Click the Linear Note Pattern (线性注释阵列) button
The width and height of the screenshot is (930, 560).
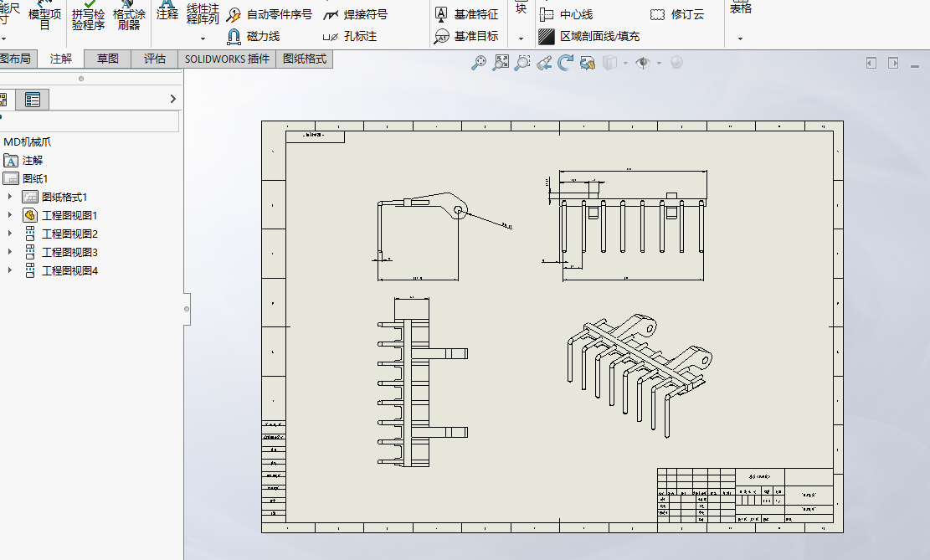[203, 13]
